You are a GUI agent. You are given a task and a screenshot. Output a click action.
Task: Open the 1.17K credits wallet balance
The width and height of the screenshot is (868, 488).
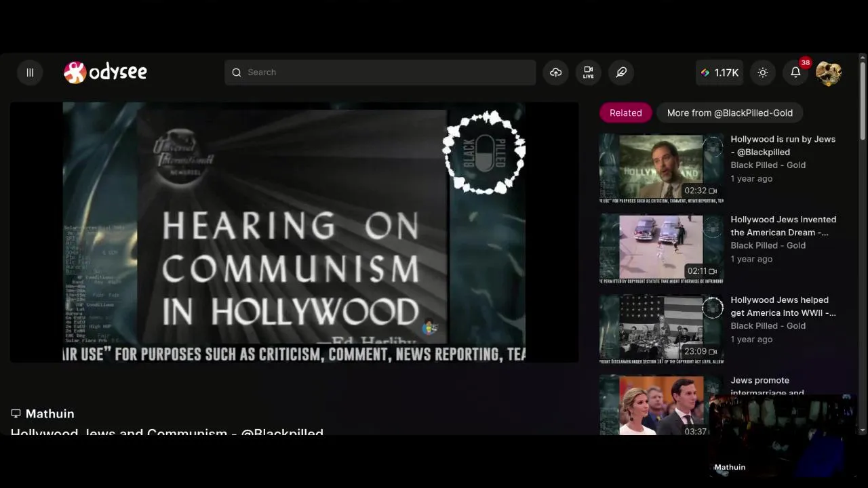(719, 73)
